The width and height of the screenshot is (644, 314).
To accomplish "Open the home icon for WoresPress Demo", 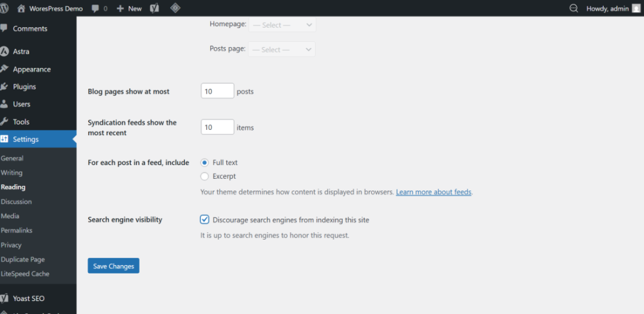I will coord(22,8).
